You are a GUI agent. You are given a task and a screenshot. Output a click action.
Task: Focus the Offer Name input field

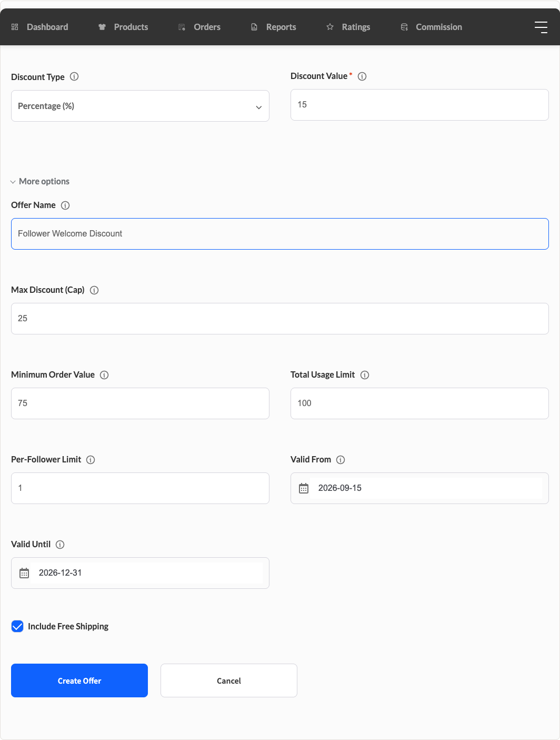[x=280, y=234]
